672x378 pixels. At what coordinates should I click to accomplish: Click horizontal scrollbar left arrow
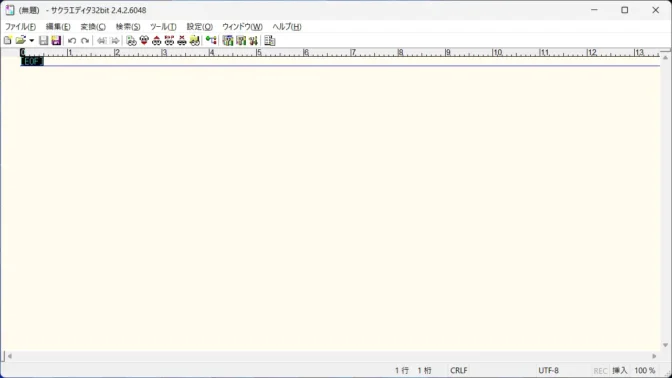click(x=9, y=356)
